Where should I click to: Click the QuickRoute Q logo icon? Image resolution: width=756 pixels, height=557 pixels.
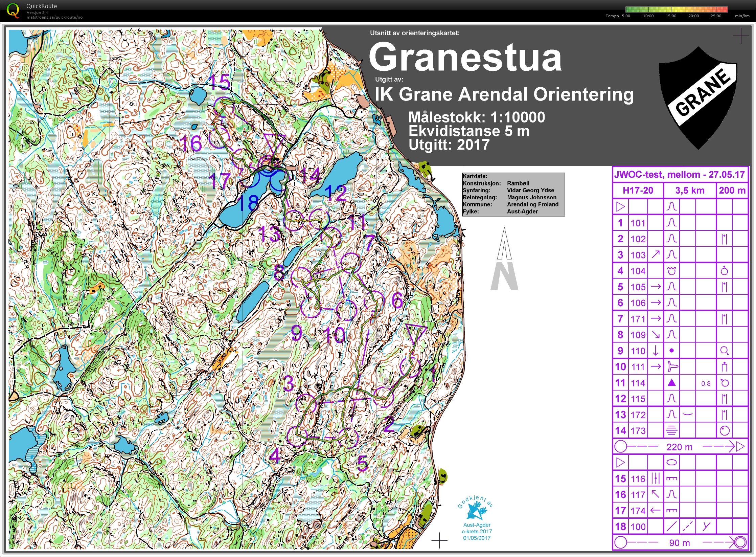(x=13, y=10)
